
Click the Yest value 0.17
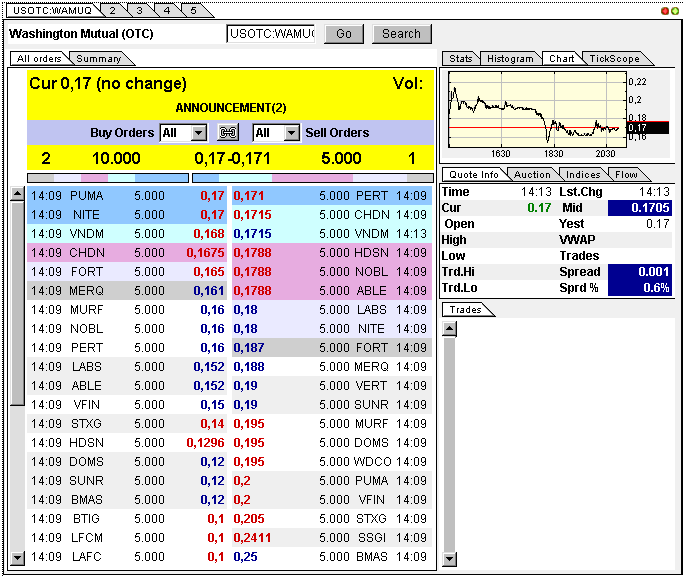click(x=657, y=224)
